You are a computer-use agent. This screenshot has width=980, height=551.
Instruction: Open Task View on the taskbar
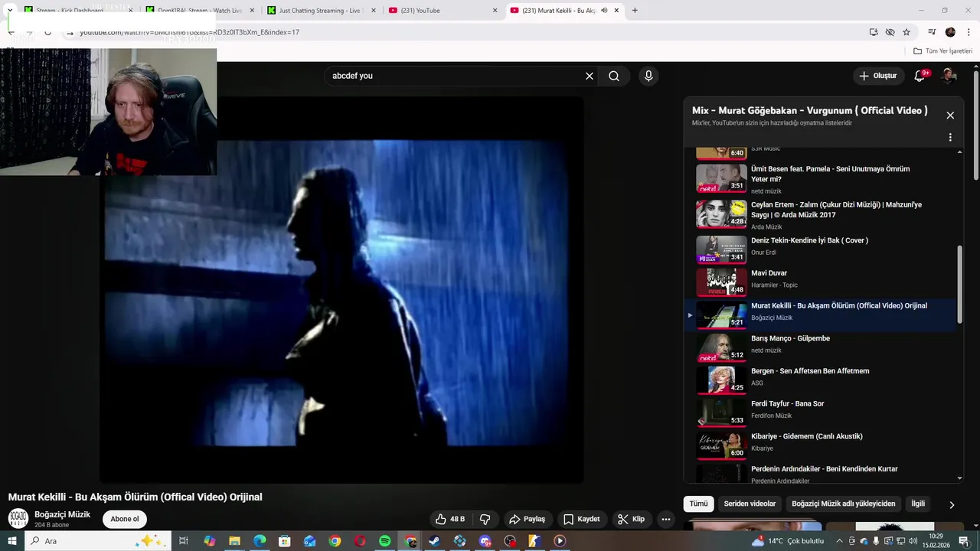click(184, 541)
